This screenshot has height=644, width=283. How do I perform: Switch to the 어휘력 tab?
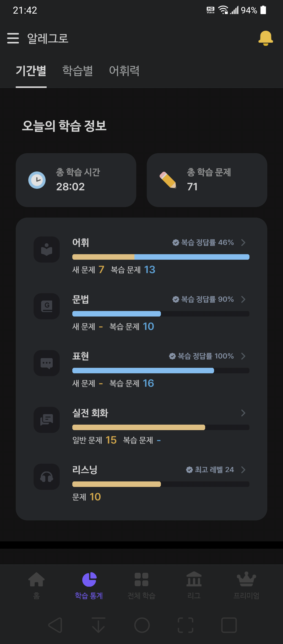tap(124, 71)
